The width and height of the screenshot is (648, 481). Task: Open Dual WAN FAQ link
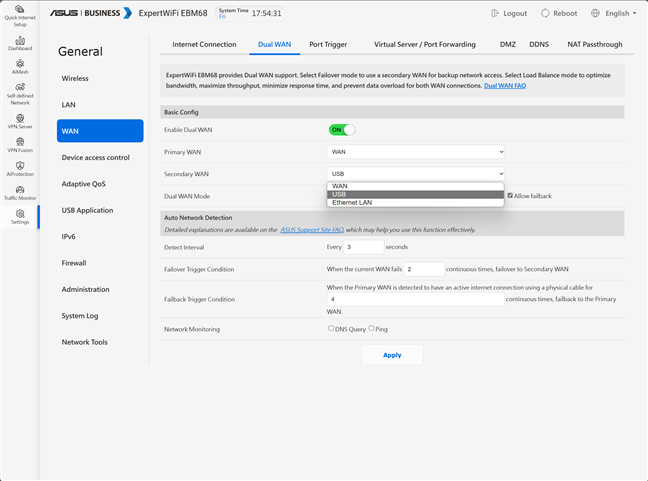click(505, 86)
